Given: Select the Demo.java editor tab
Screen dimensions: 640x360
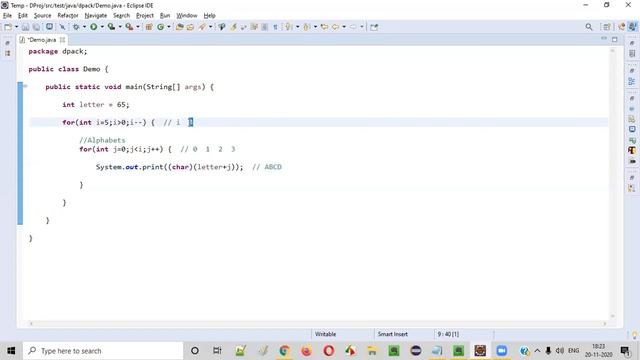Looking at the screenshot, I should (x=41, y=40).
